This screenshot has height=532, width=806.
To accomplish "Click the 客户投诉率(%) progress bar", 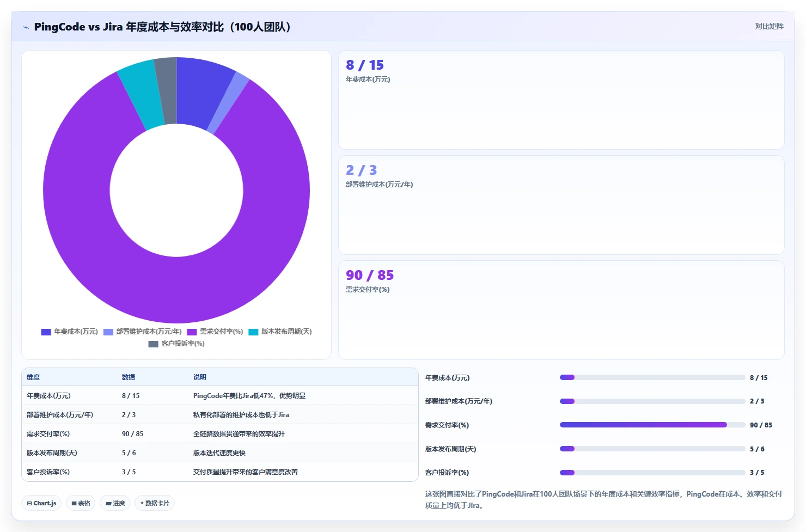I will (652, 473).
